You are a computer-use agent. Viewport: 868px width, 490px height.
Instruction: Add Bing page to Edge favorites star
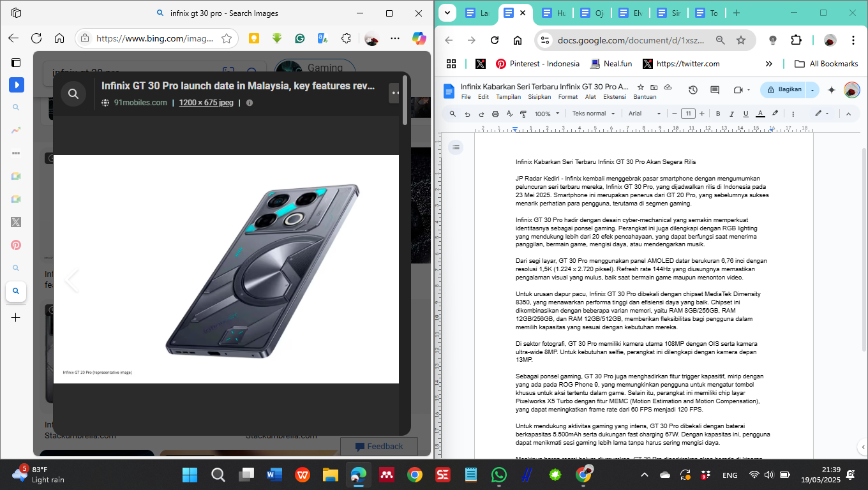point(226,38)
